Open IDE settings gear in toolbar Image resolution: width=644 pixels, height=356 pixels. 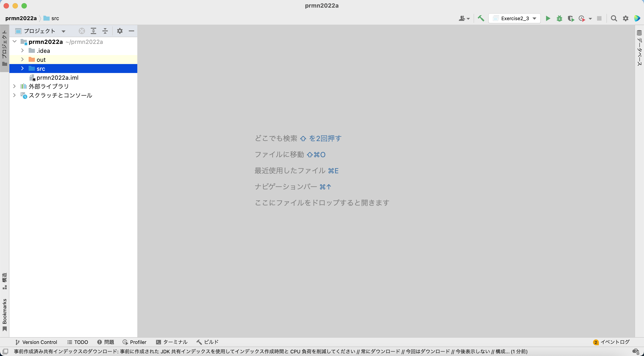(x=625, y=18)
